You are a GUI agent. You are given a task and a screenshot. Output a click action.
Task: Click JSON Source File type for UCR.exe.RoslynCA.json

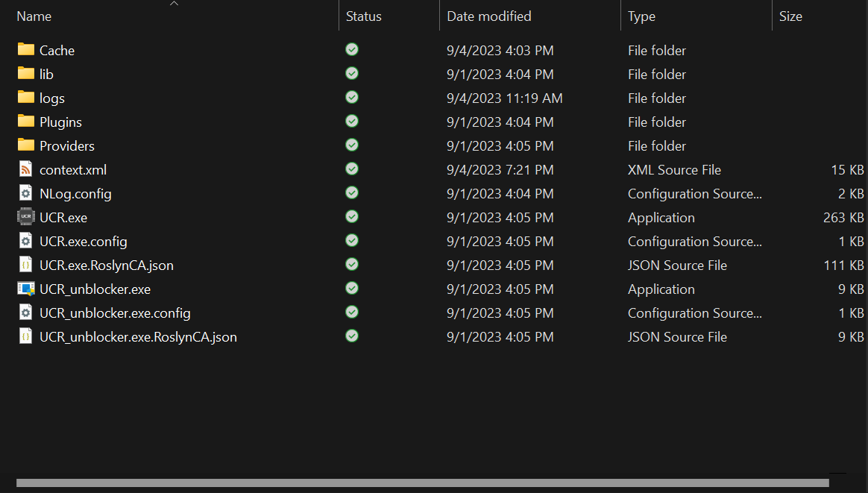tap(677, 265)
